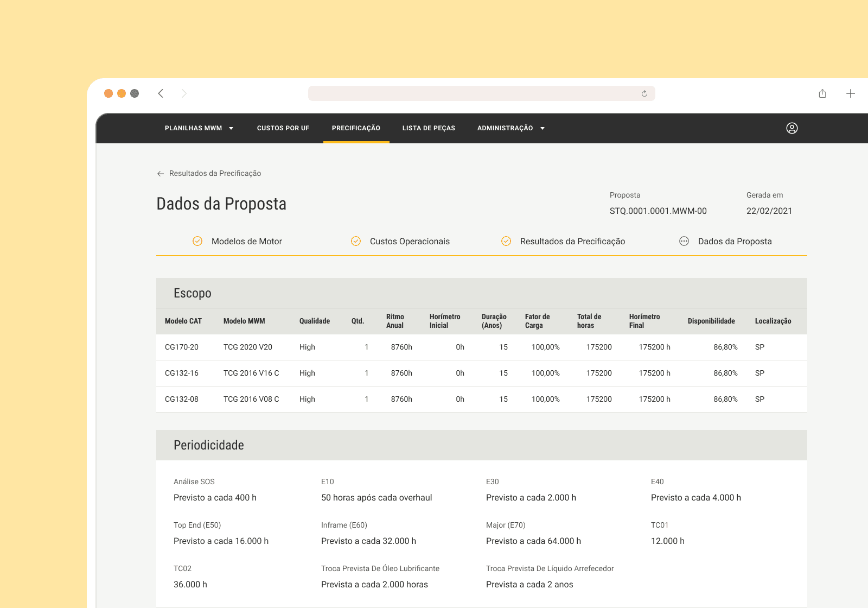868x608 pixels.
Task: Go to the Modelos de Motor step
Action: (247, 241)
